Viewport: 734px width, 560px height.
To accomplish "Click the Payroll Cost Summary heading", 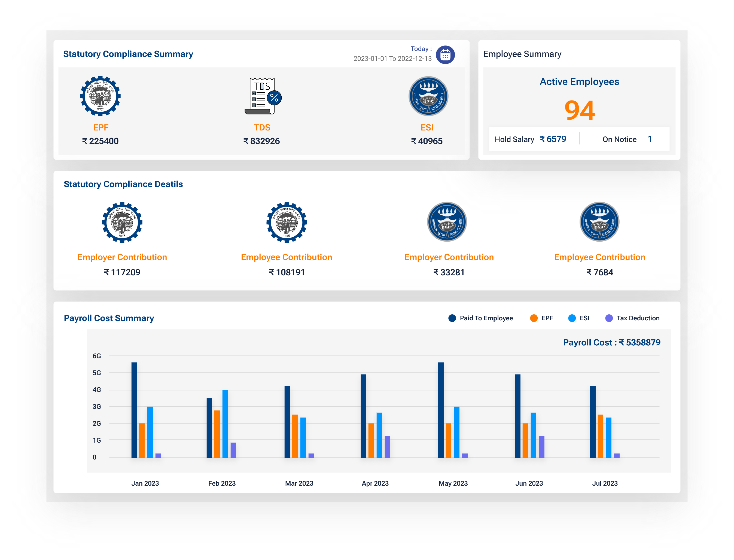I will pyautogui.click(x=109, y=318).
